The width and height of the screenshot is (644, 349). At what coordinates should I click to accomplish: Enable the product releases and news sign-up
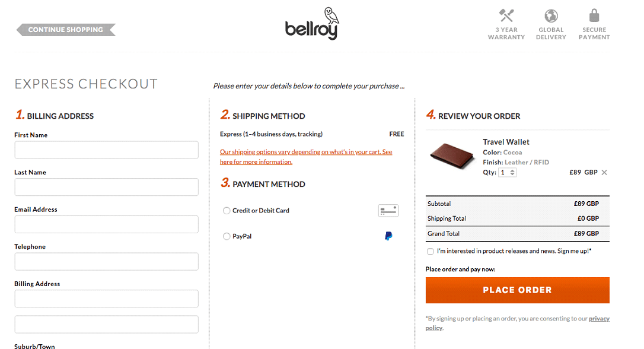[x=430, y=251]
